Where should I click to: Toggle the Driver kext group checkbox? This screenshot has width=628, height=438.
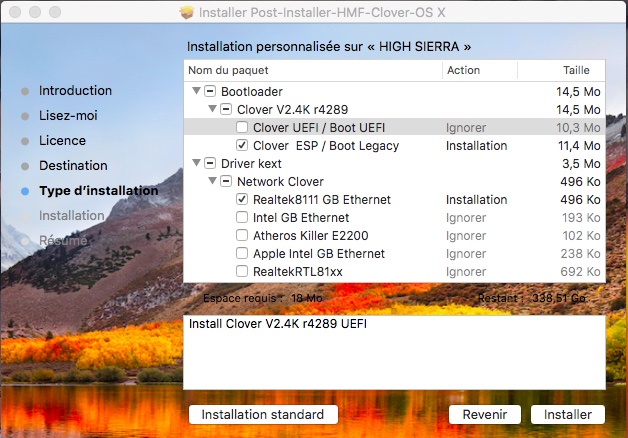point(210,163)
